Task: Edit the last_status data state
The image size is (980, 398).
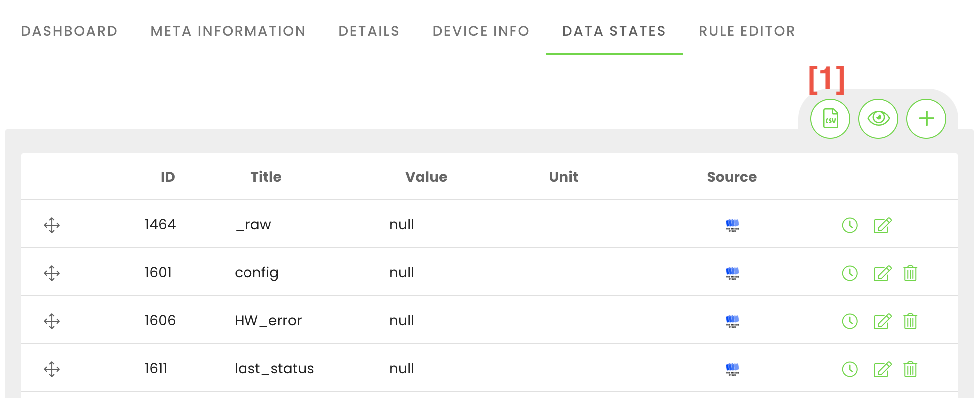Action: [x=882, y=369]
